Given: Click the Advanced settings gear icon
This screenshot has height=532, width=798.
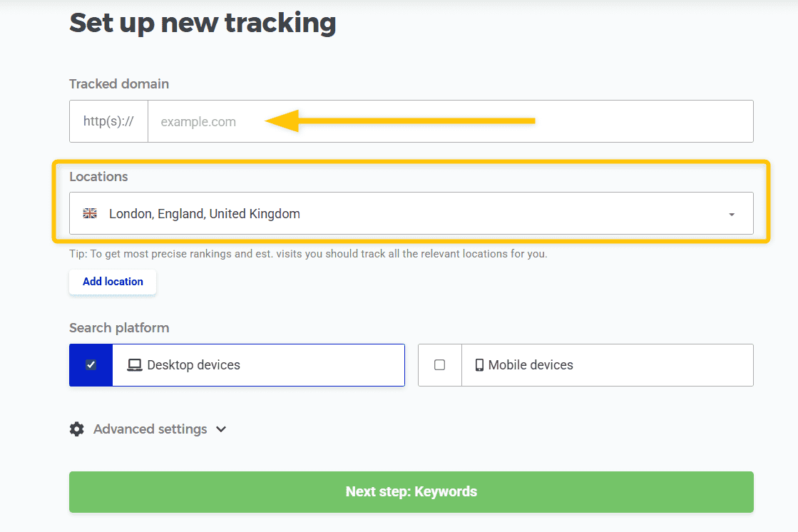Looking at the screenshot, I should (x=76, y=429).
